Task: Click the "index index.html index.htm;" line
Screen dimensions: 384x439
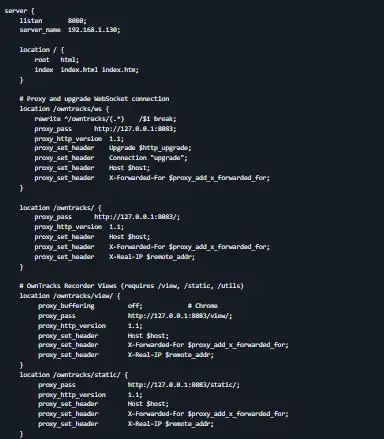Action: (86, 70)
